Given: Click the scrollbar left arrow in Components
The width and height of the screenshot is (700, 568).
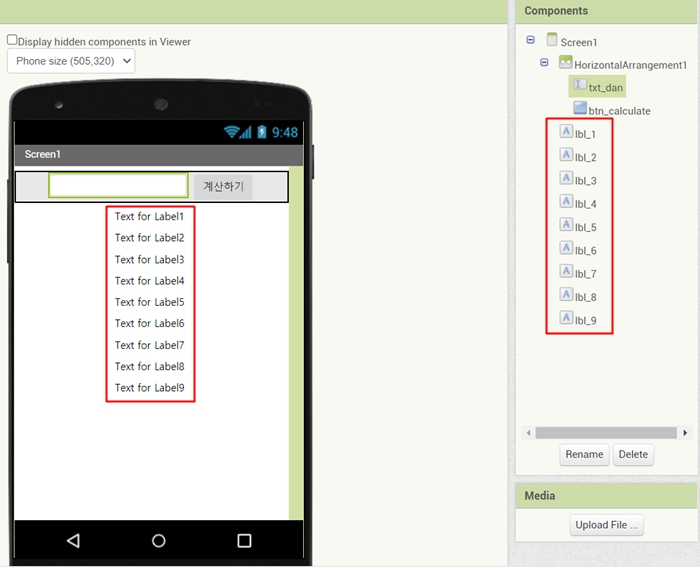Looking at the screenshot, I should point(529,433).
